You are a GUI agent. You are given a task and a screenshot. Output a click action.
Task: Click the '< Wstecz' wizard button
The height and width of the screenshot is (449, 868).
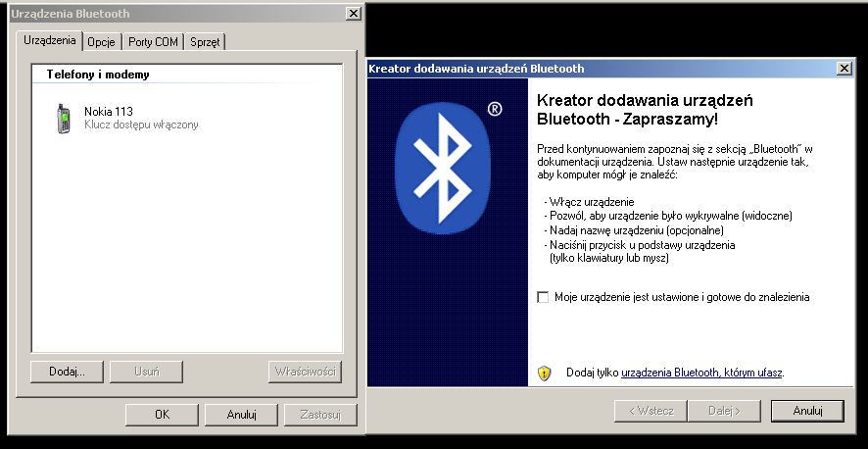pos(651,411)
